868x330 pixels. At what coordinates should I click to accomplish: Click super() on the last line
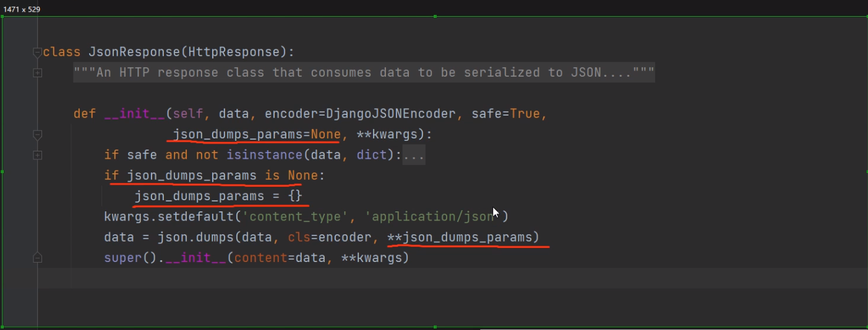tap(131, 258)
